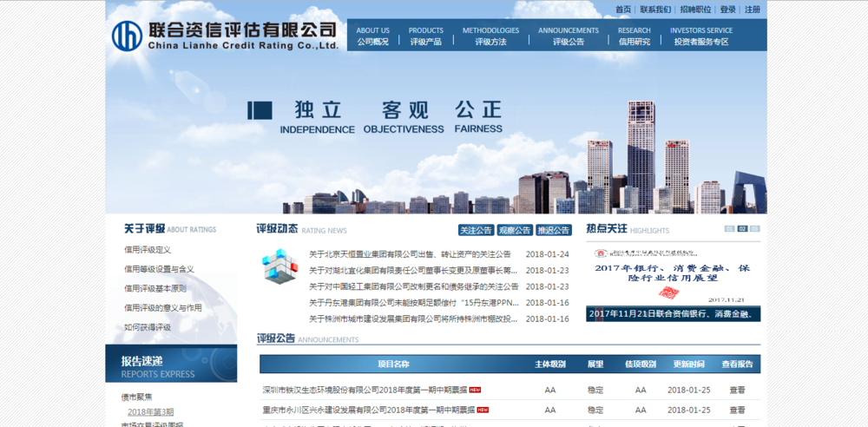This screenshot has width=868, height=427.
Task: Click the 登录 login link
Action: [x=728, y=10]
